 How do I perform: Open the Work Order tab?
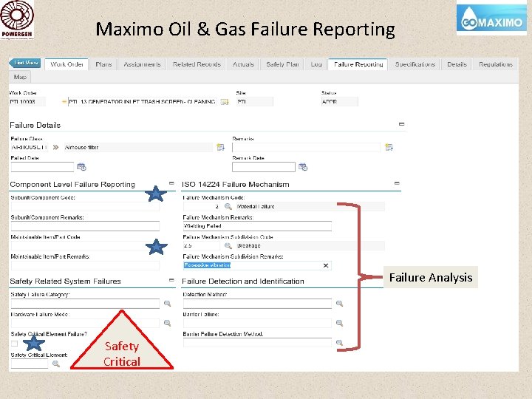[66, 64]
